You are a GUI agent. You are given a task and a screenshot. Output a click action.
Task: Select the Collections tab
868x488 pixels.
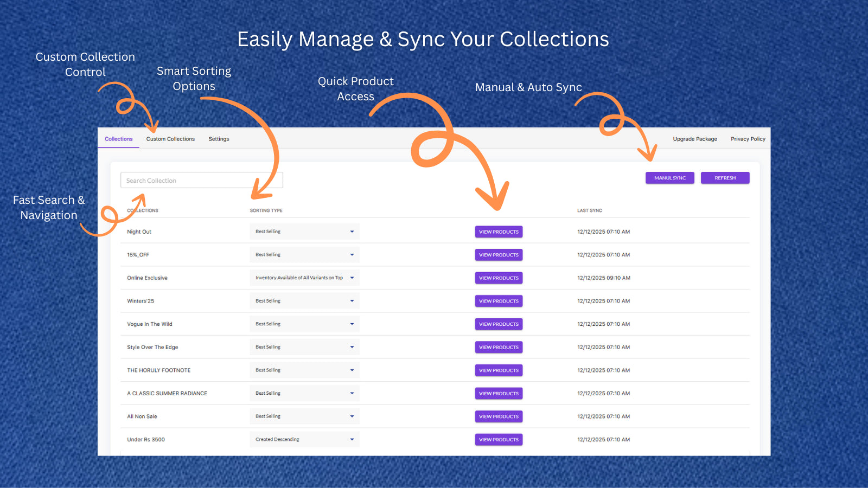pyautogui.click(x=118, y=139)
